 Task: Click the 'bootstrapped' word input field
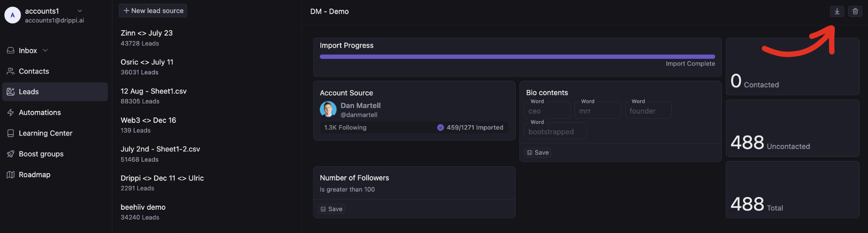555,132
